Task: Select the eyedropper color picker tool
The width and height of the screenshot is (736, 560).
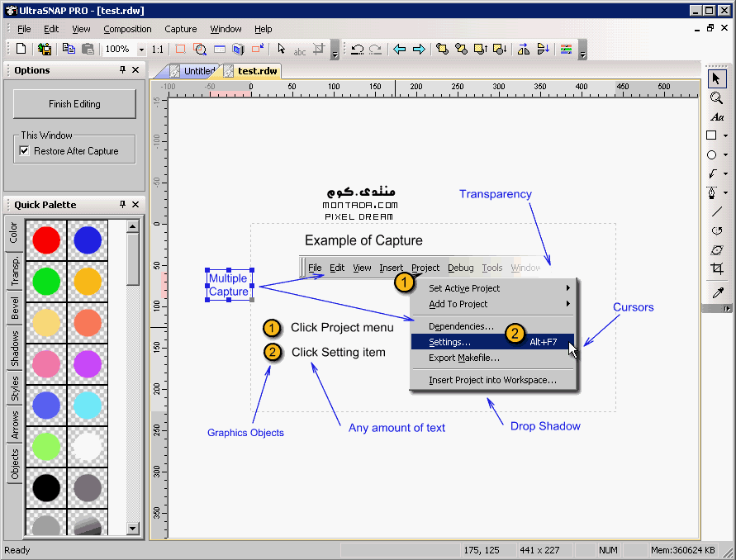Action: (x=717, y=293)
